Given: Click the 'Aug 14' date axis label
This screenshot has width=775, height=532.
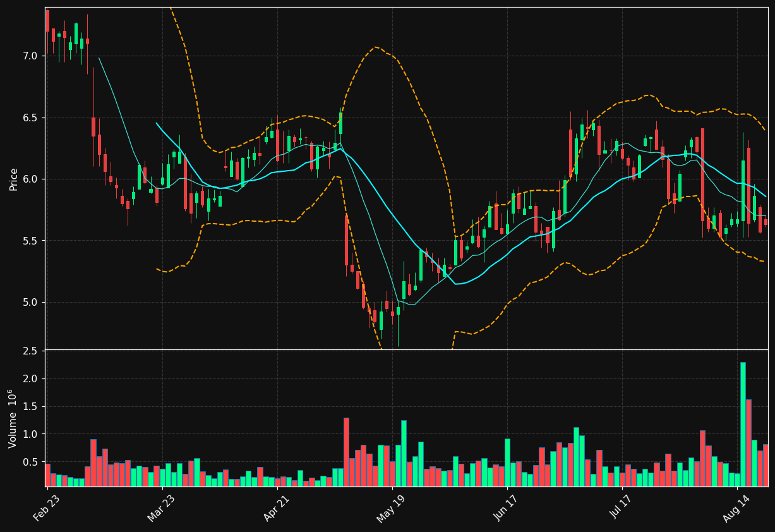Looking at the screenshot, I should 737,509.
